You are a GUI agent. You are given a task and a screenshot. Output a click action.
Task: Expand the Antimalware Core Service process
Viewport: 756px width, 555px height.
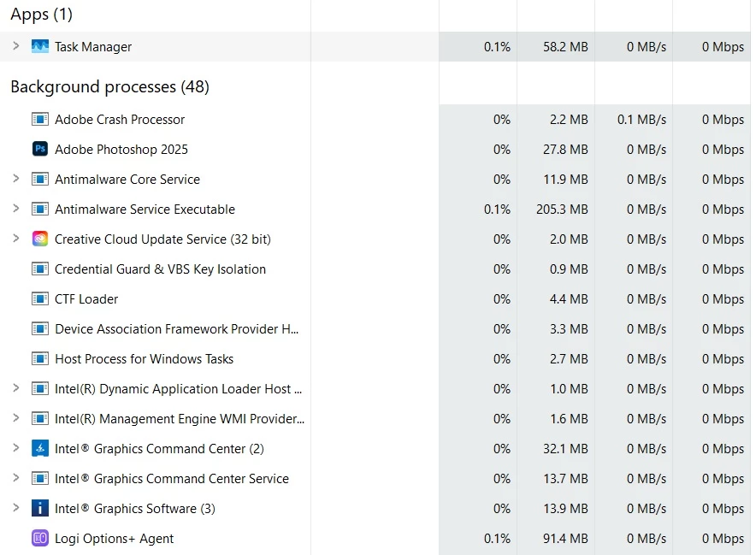tap(16, 179)
